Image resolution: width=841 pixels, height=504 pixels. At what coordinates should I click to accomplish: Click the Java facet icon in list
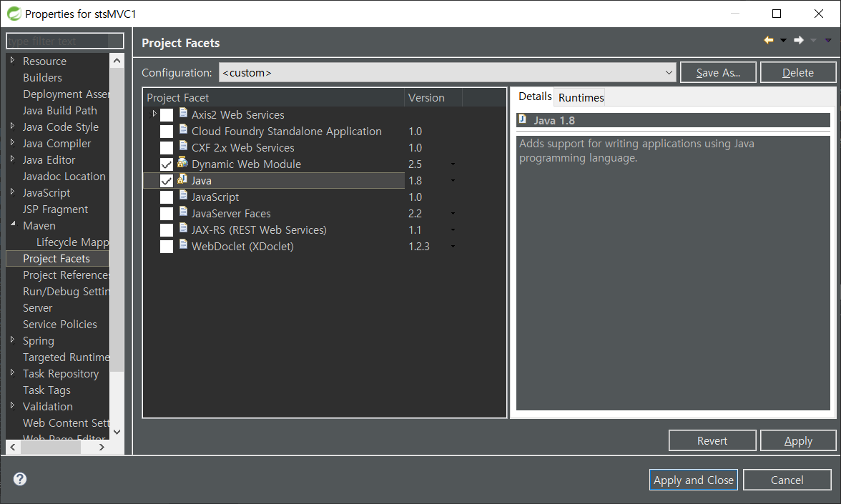[183, 179]
